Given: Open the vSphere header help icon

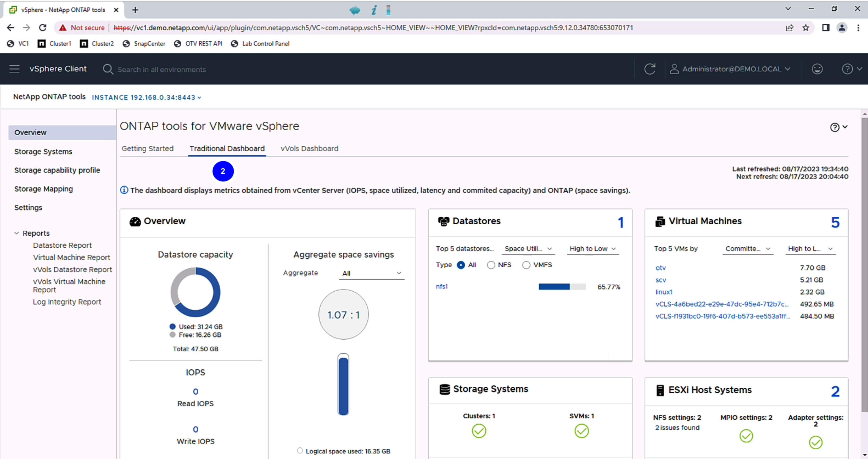Looking at the screenshot, I should click(x=847, y=69).
